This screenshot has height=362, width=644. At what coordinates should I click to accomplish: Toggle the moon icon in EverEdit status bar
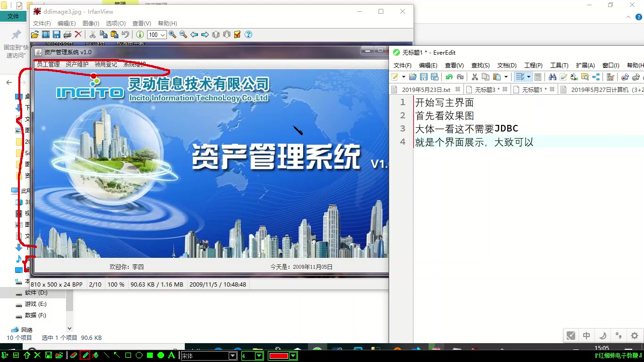coord(603,336)
